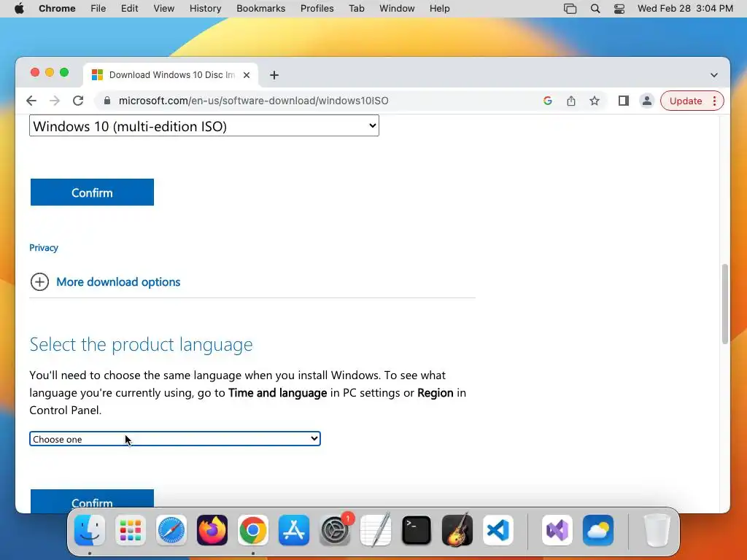Open a new tab
Image resolution: width=747 pixels, height=560 pixels.
pyautogui.click(x=274, y=75)
